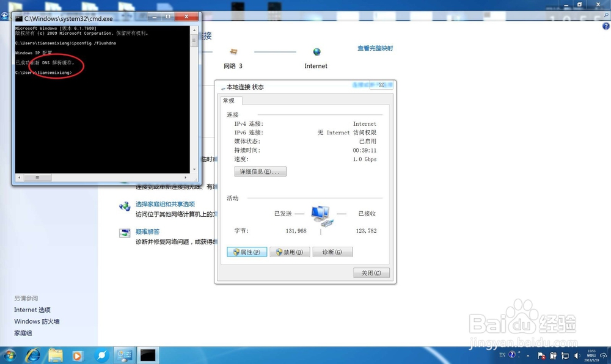Open the clock and date in tray
The width and height of the screenshot is (611, 364).
[591, 355]
